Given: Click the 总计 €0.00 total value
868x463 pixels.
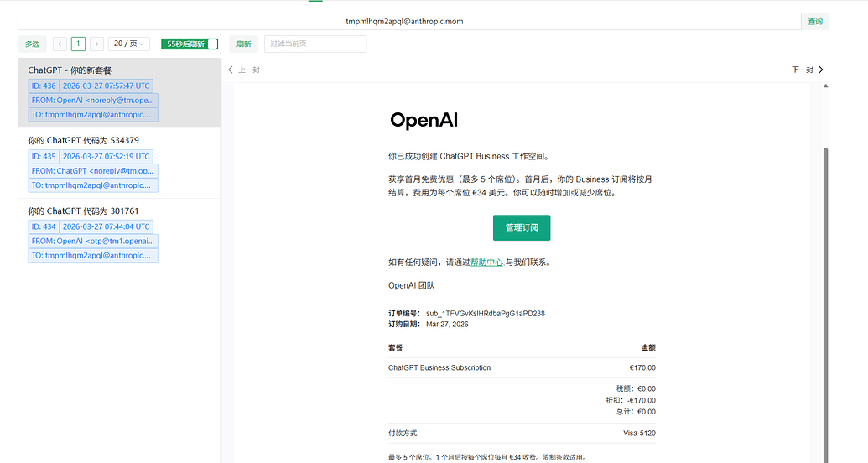Looking at the screenshot, I should click(x=646, y=412).
